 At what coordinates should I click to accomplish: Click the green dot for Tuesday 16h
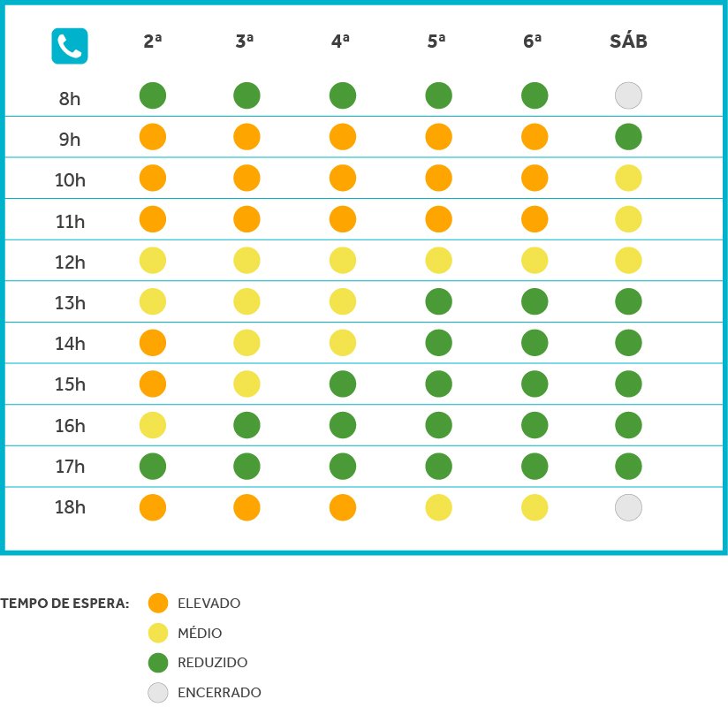[247, 425]
